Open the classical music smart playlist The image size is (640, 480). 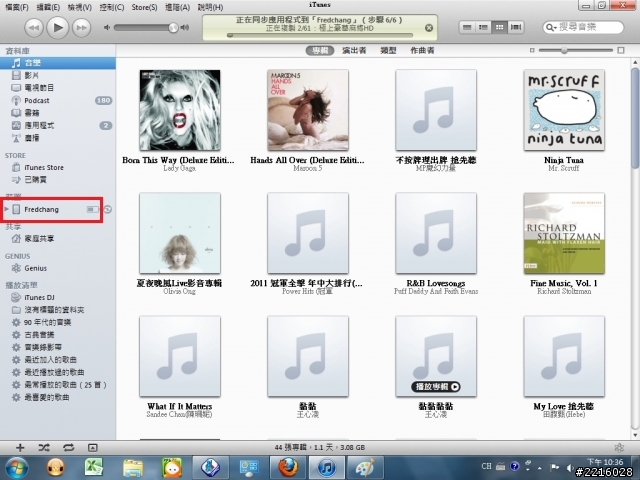(58, 335)
